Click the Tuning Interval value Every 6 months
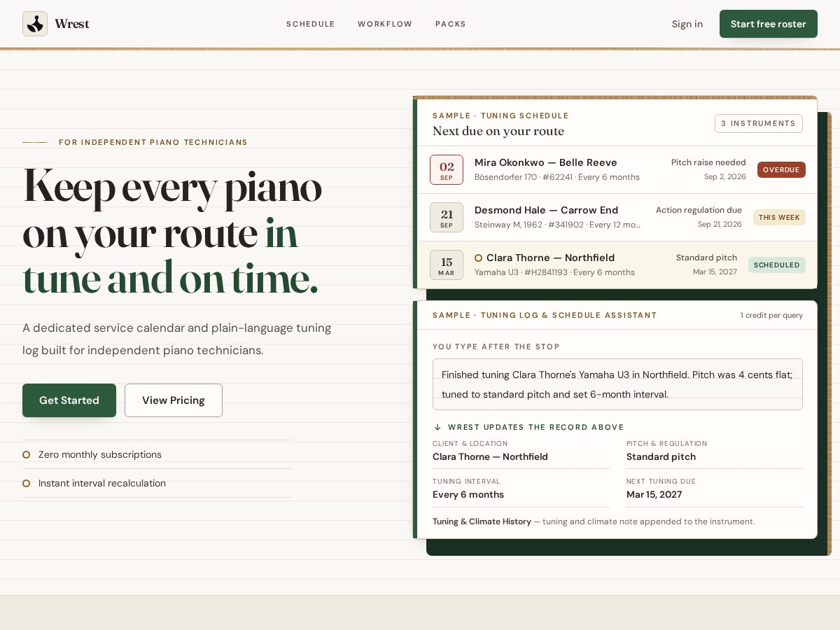The width and height of the screenshot is (840, 630). (x=468, y=495)
